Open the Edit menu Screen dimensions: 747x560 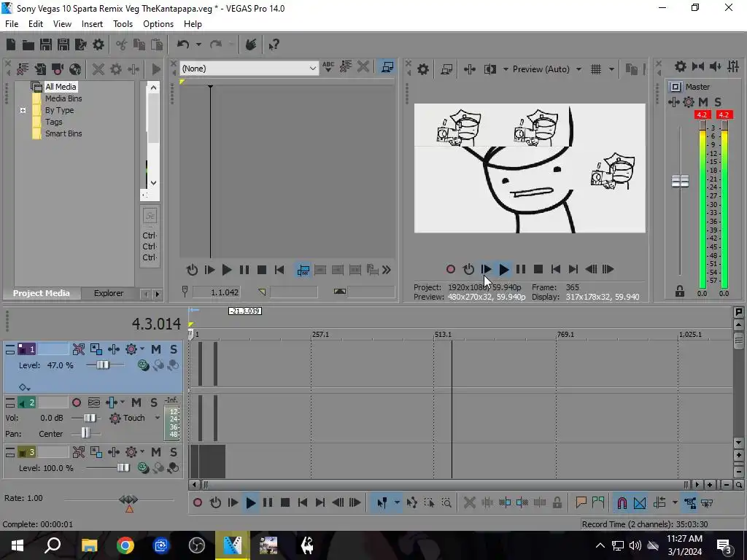coord(36,24)
